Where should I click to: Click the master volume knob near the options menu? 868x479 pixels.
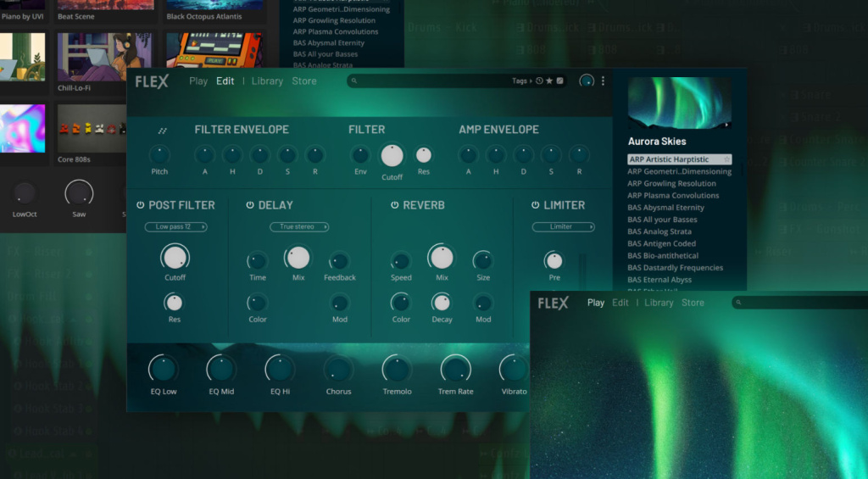587,81
